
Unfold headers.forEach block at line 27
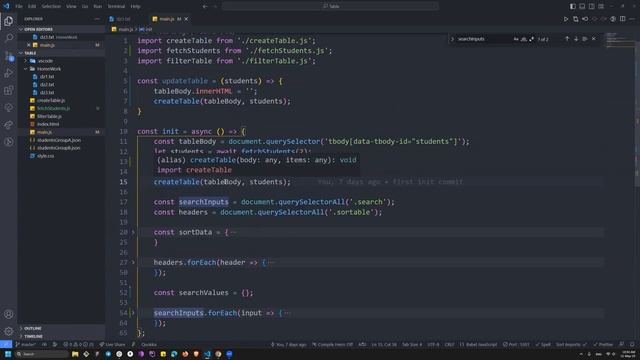(x=133, y=262)
